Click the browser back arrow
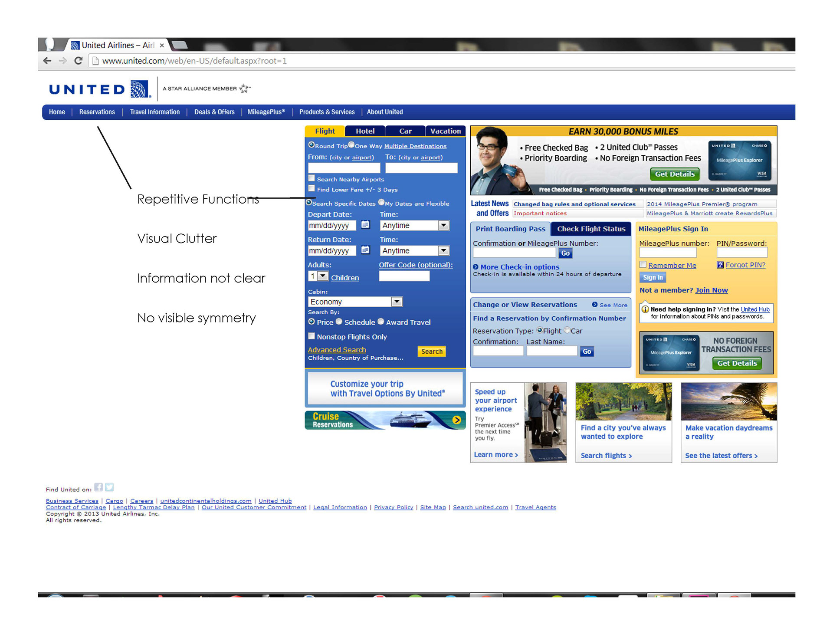This screenshot has height=644, width=833. coord(47,61)
